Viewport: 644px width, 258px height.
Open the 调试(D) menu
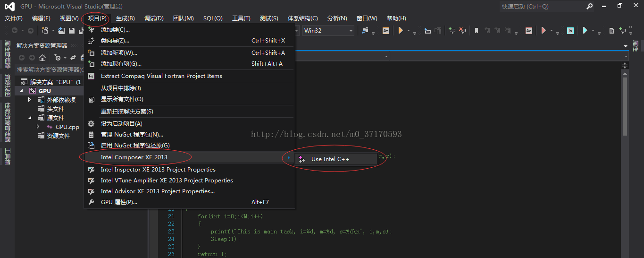(154, 18)
